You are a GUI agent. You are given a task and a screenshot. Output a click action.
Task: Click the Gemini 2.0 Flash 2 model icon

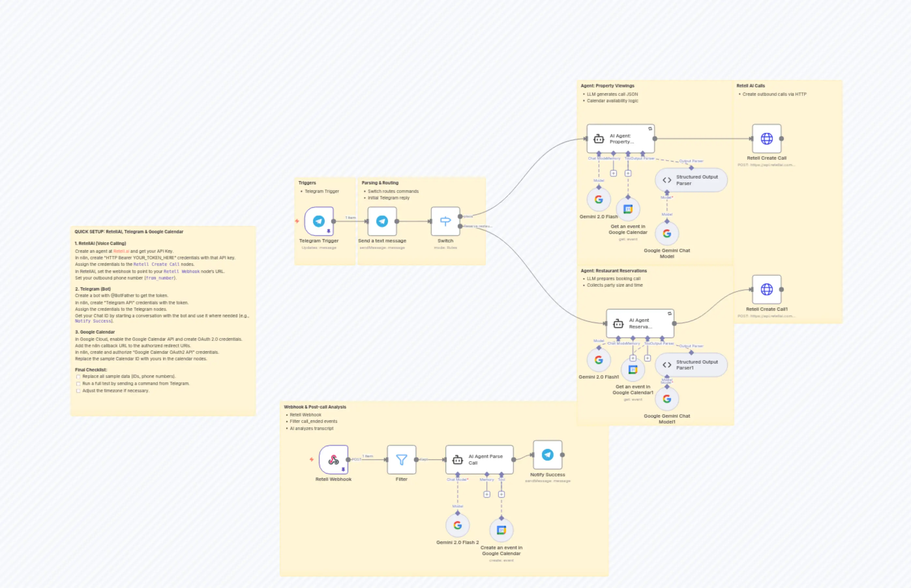click(457, 525)
